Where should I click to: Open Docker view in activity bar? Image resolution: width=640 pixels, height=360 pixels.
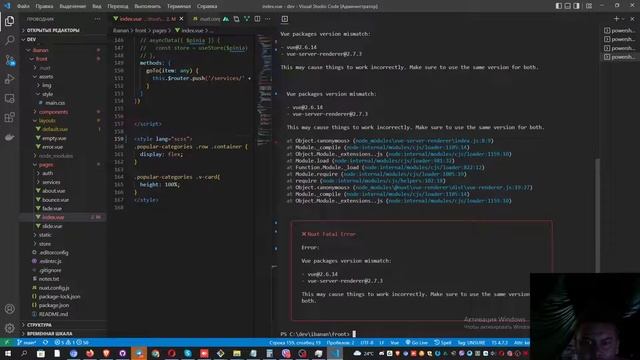pyautogui.click(x=9, y=137)
